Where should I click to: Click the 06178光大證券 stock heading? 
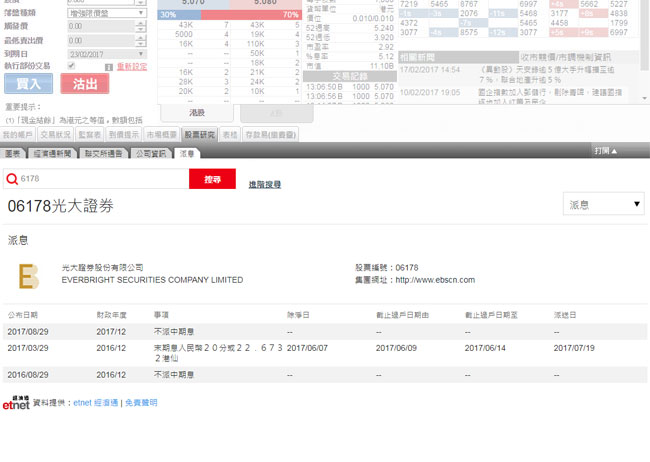point(61,206)
